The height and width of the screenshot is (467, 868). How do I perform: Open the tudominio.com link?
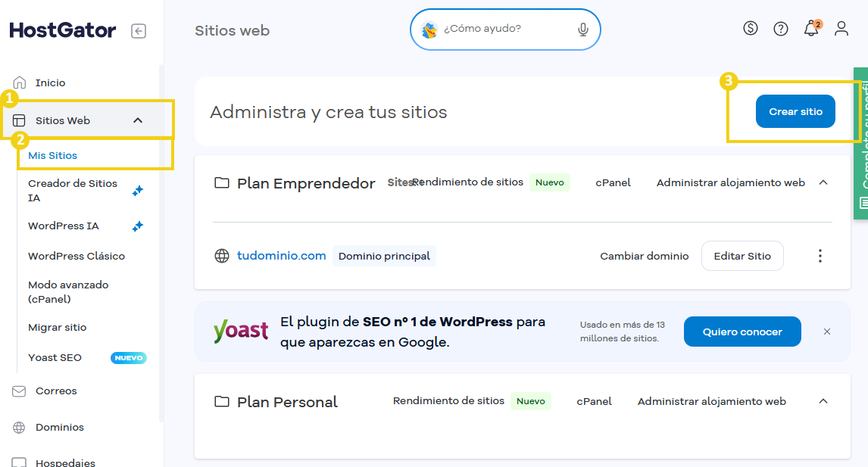point(281,256)
